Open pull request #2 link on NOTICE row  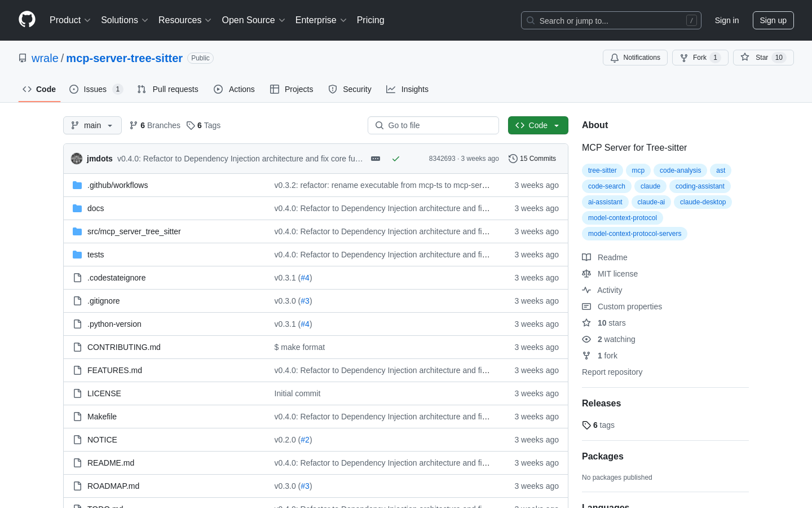click(x=305, y=440)
